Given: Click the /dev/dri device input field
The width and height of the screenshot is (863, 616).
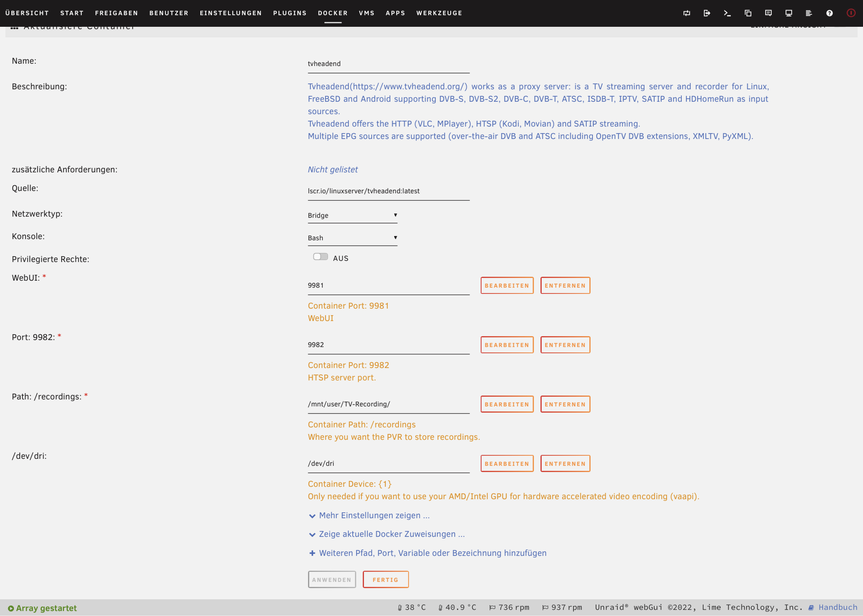Looking at the screenshot, I should [x=388, y=464].
